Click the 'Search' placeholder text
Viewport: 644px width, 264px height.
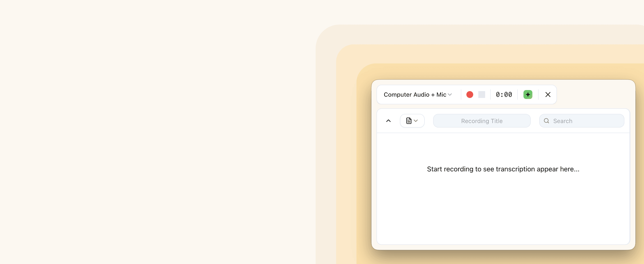coord(562,121)
